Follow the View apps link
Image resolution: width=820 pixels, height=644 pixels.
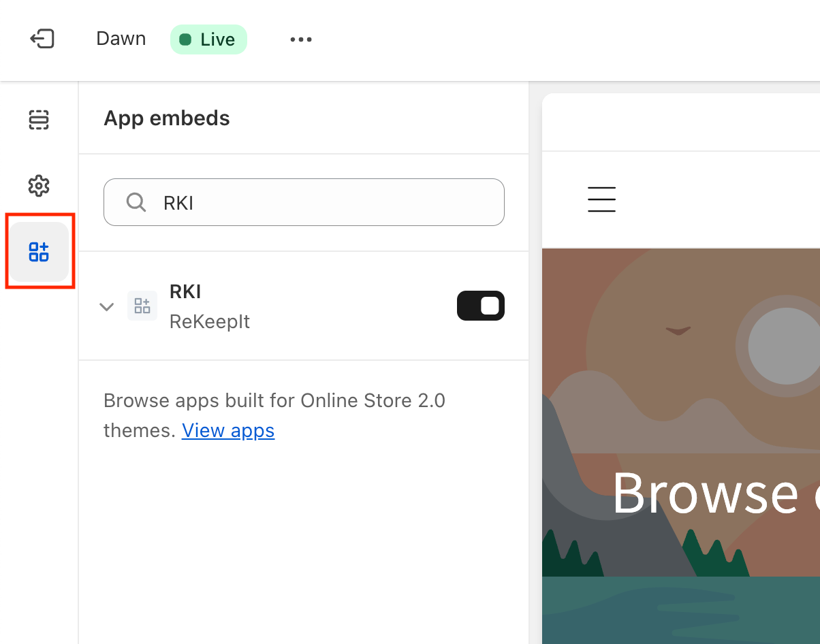point(227,430)
